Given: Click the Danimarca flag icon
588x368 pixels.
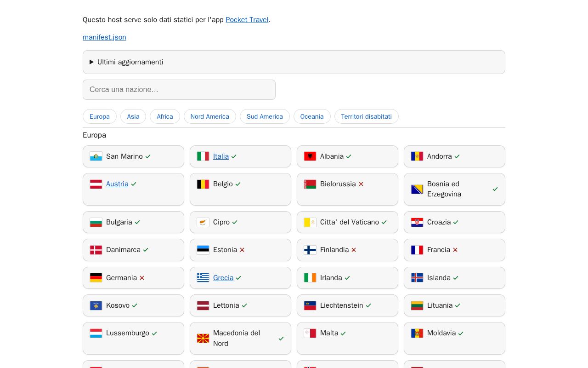Looking at the screenshot, I should coord(96,250).
